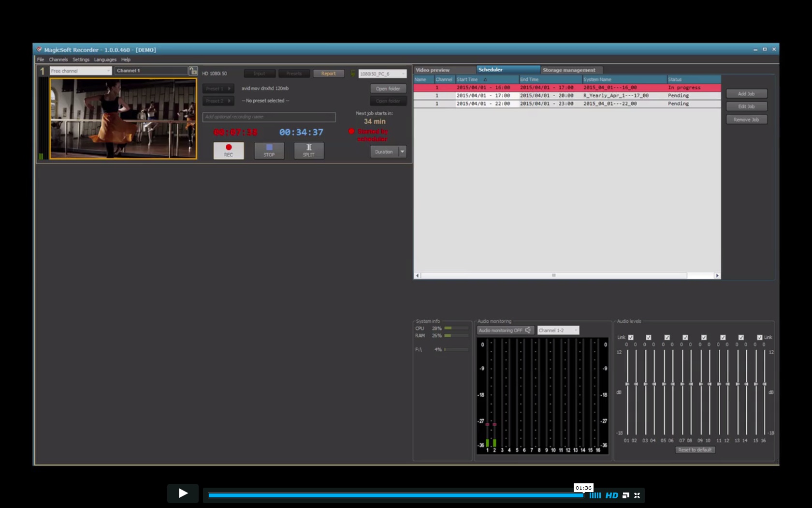
Task: Click the optional recording name input field
Action: click(269, 117)
